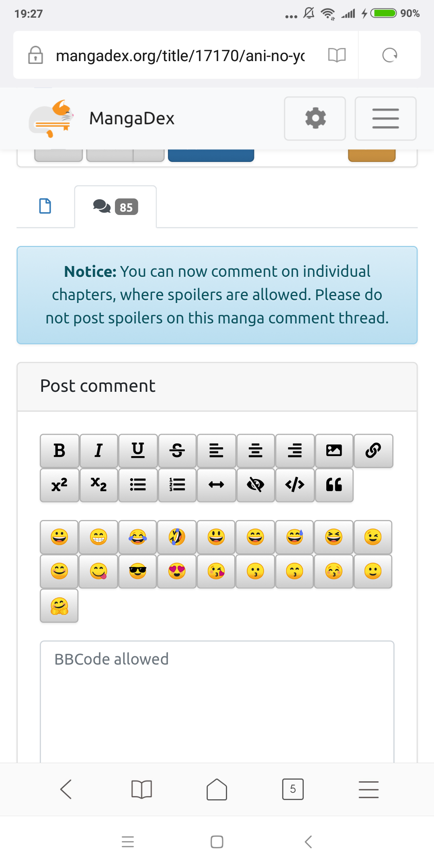434x868 pixels.
Task: Apply italic formatting to comment
Action: (98, 450)
